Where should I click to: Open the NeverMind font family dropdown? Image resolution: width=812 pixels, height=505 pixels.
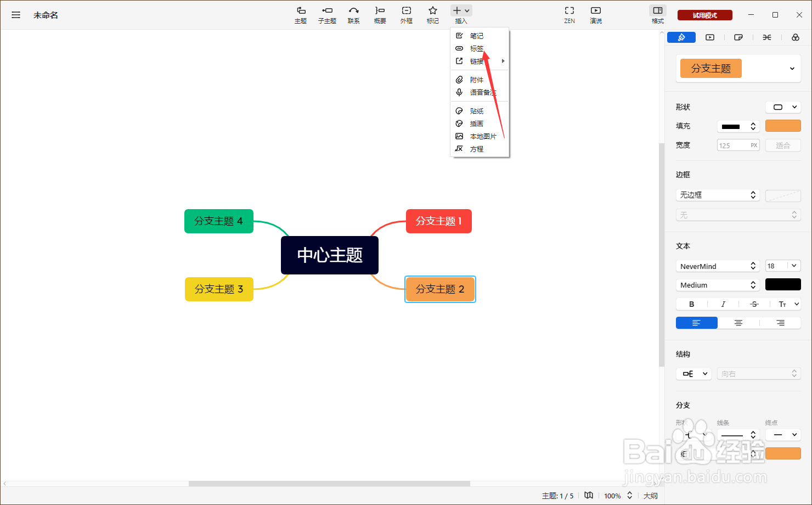tap(718, 266)
